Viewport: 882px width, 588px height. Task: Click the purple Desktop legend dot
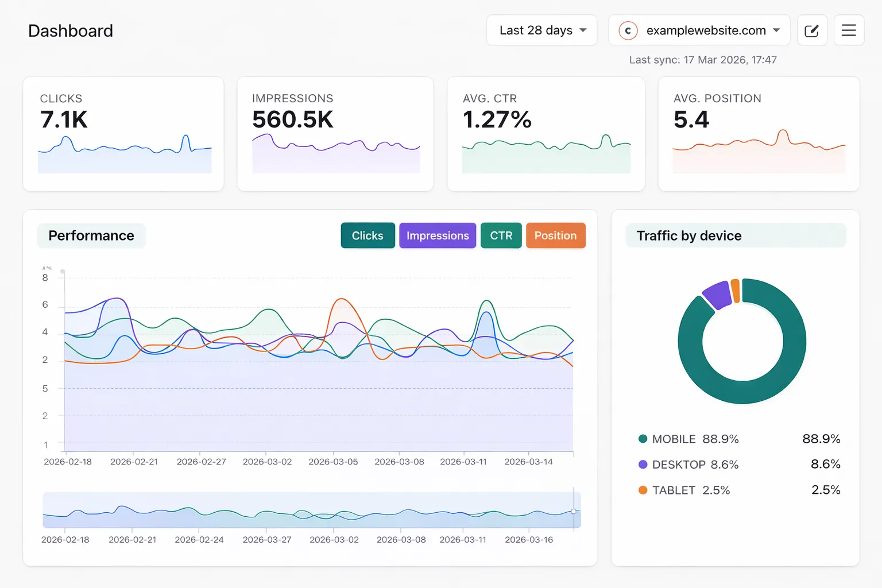(x=643, y=465)
